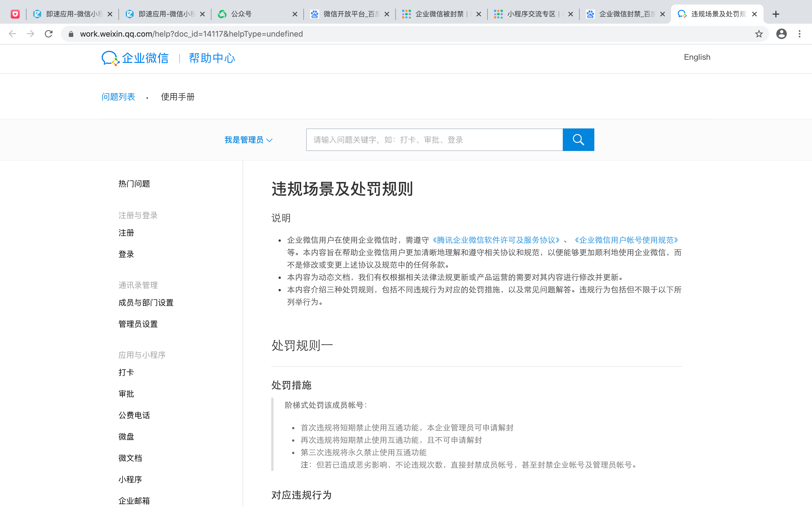The width and height of the screenshot is (812, 507).
Task: Click the lock icon in address bar
Action: (71, 34)
